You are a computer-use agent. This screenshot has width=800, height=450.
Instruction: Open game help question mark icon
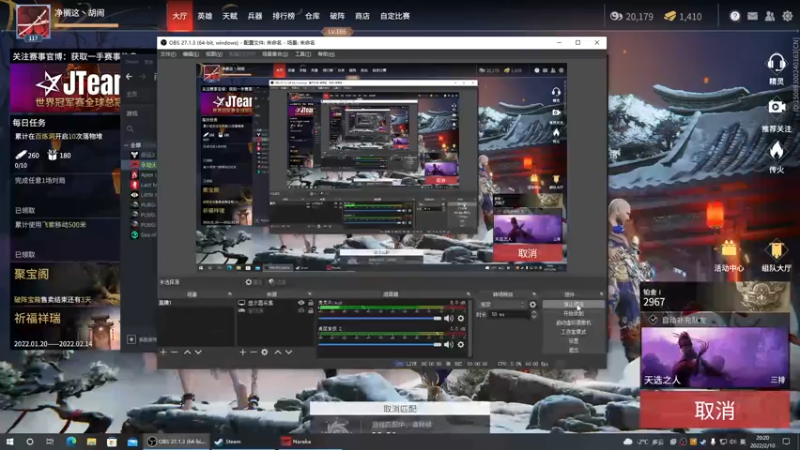point(735,16)
